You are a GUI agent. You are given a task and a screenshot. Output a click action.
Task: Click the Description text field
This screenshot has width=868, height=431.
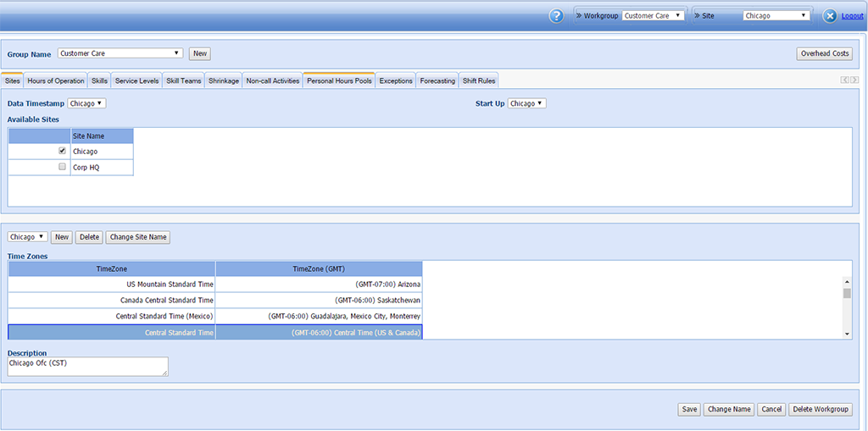87,366
